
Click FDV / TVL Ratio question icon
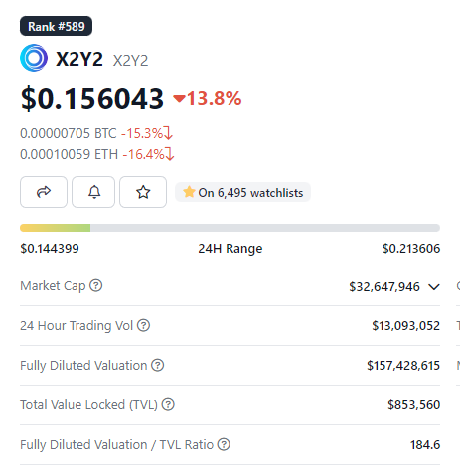point(224,444)
